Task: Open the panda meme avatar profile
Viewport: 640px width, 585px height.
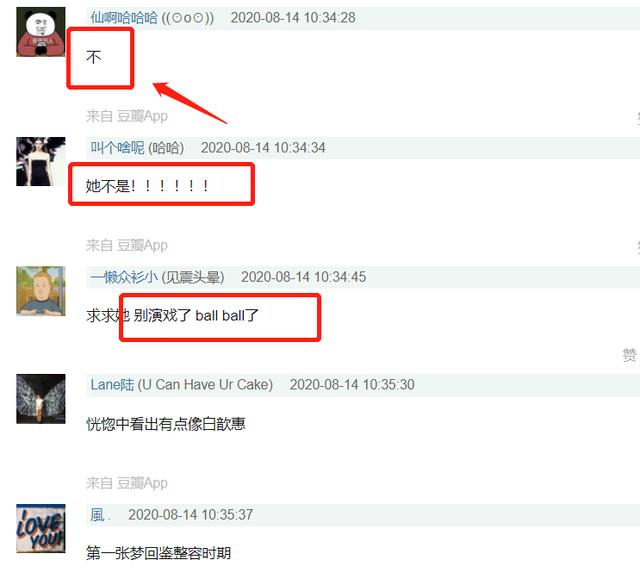Action: pyautogui.click(x=40, y=32)
